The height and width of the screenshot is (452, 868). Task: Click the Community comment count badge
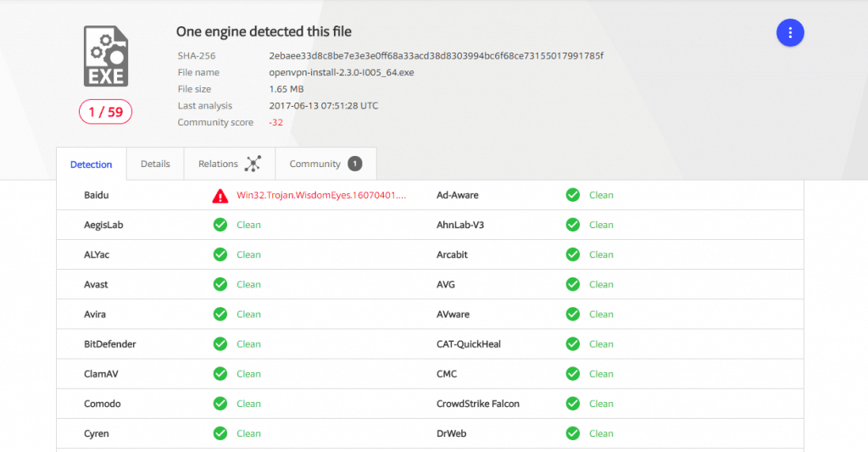point(355,164)
